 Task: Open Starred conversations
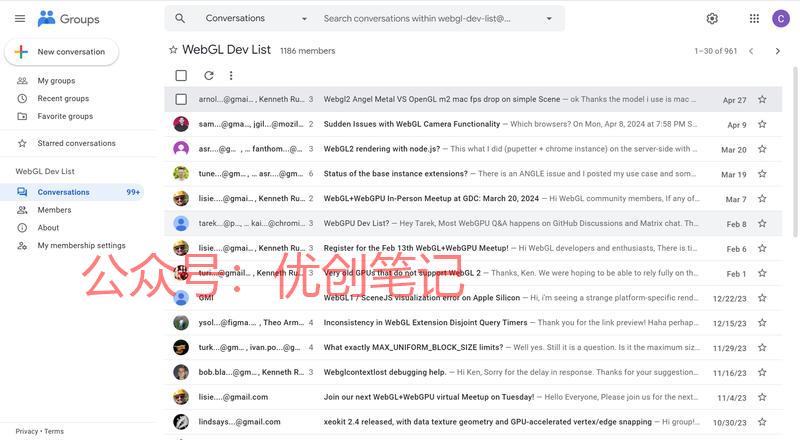point(76,143)
